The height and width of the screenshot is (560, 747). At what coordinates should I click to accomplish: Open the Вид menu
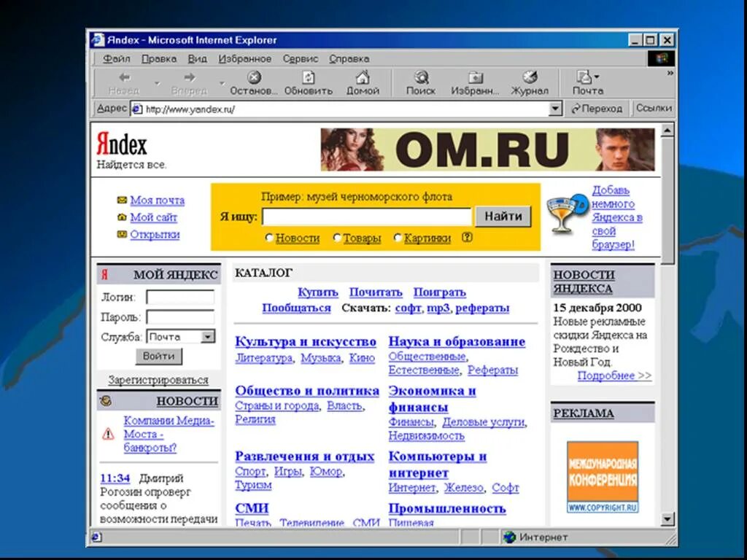point(197,59)
